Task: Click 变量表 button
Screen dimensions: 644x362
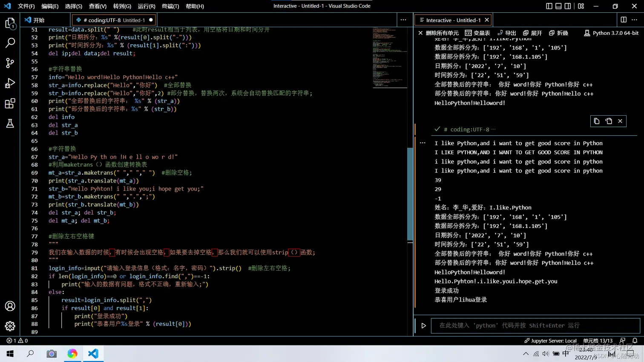Action: coord(477,33)
